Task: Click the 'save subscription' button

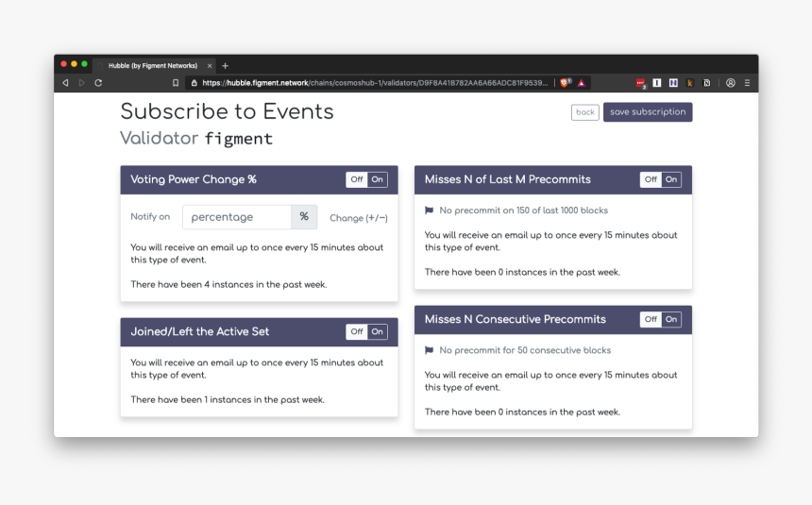Action: [x=648, y=112]
